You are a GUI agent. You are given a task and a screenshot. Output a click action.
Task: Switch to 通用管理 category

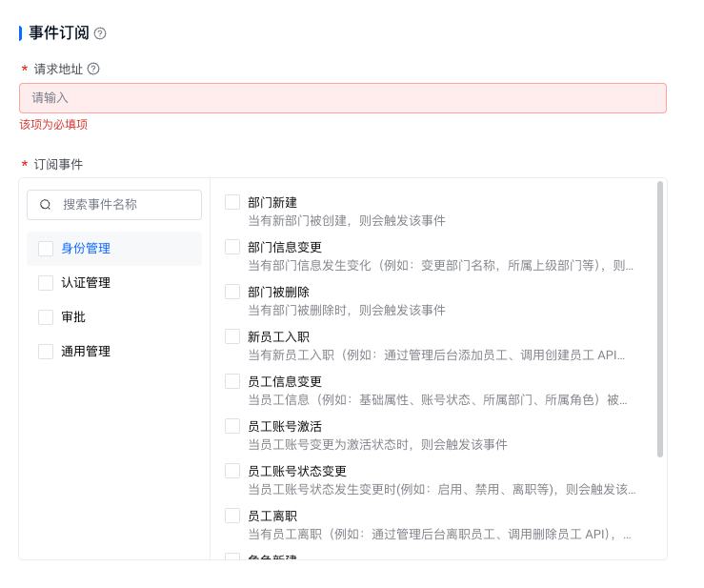coord(86,352)
